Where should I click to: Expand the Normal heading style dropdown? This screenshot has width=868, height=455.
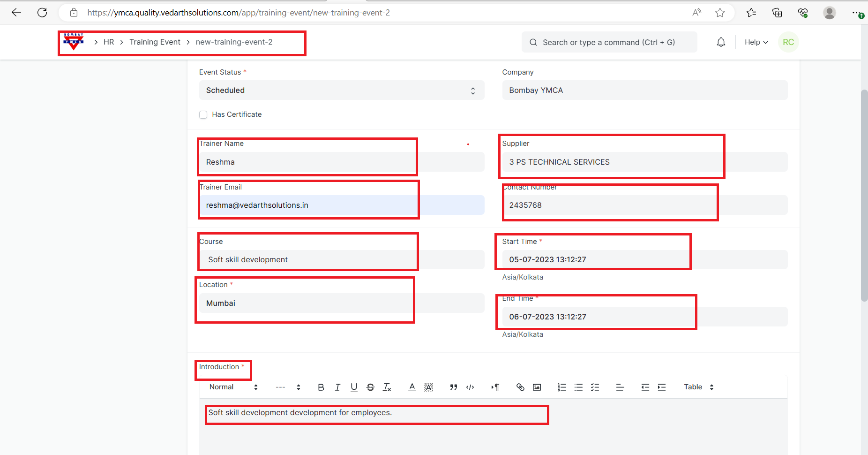(x=233, y=387)
